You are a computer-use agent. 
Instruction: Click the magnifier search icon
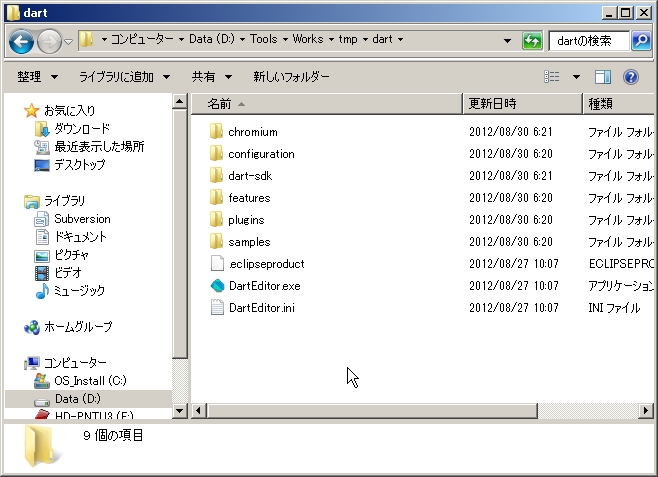click(641, 41)
